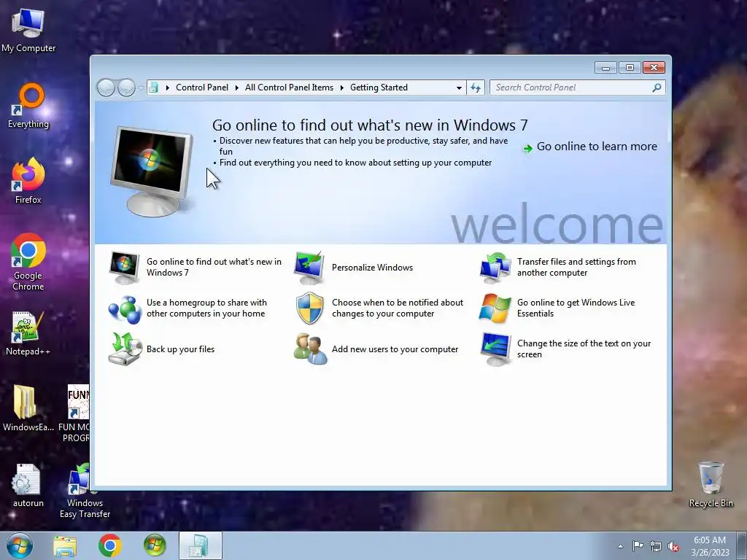Select the autorun file on desktop
Screen dimensions: 747x560
(x=28, y=485)
